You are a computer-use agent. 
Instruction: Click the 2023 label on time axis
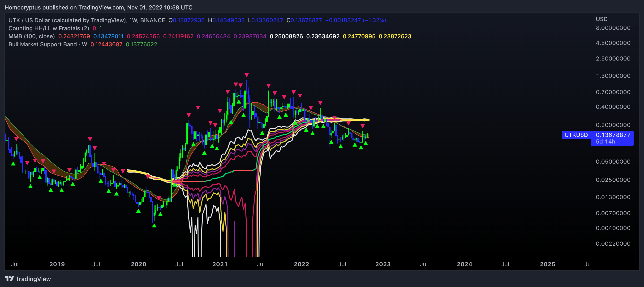click(383, 264)
